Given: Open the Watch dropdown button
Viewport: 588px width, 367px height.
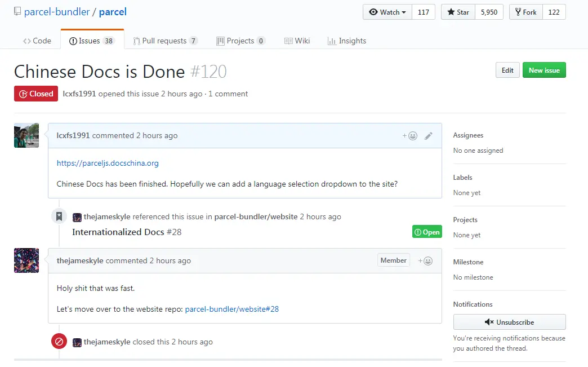Looking at the screenshot, I should 387,12.
